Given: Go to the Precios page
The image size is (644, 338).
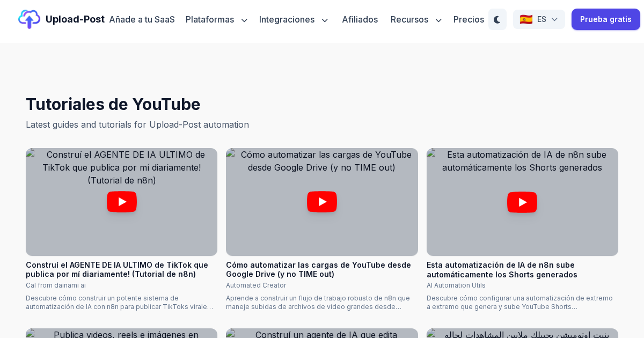Looking at the screenshot, I should tap(469, 19).
